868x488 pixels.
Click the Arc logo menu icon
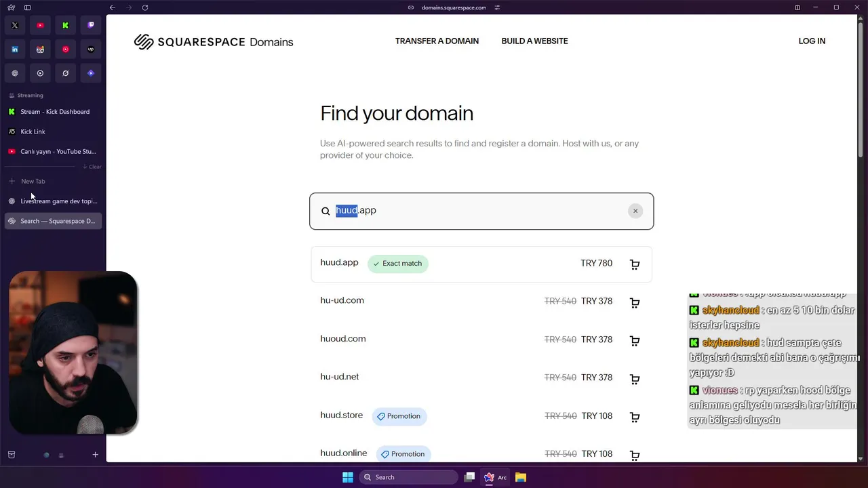tap(12, 7)
